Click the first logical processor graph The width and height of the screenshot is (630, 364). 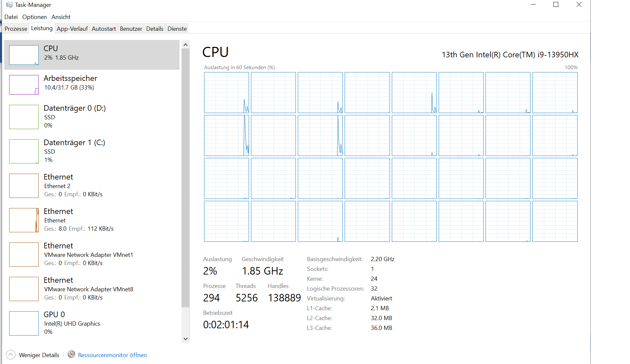pyautogui.click(x=226, y=93)
